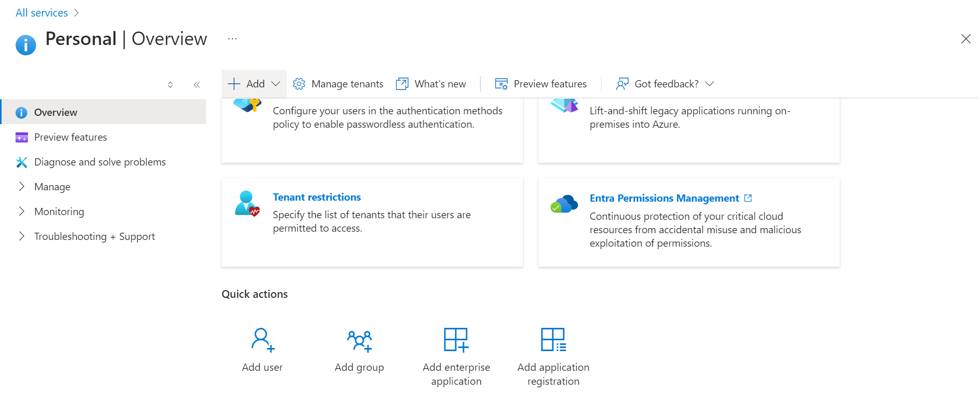Click the Add enterprise application icon
Viewport: 980px width, 393px height.
click(456, 340)
